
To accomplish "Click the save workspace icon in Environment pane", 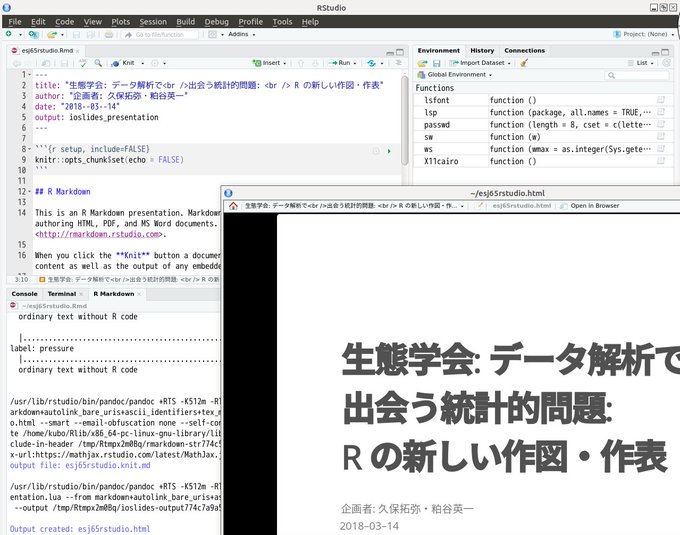I will (x=437, y=63).
